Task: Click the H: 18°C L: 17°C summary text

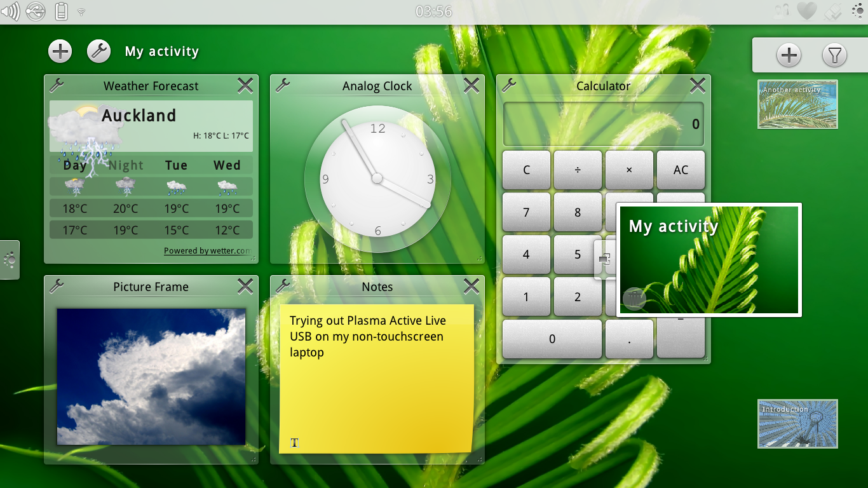Action: click(x=221, y=136)
